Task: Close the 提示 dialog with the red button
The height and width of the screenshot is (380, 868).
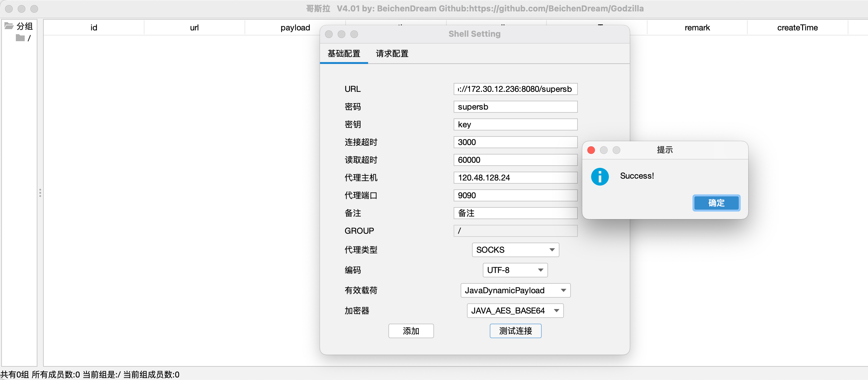Action: pos(591,150)
